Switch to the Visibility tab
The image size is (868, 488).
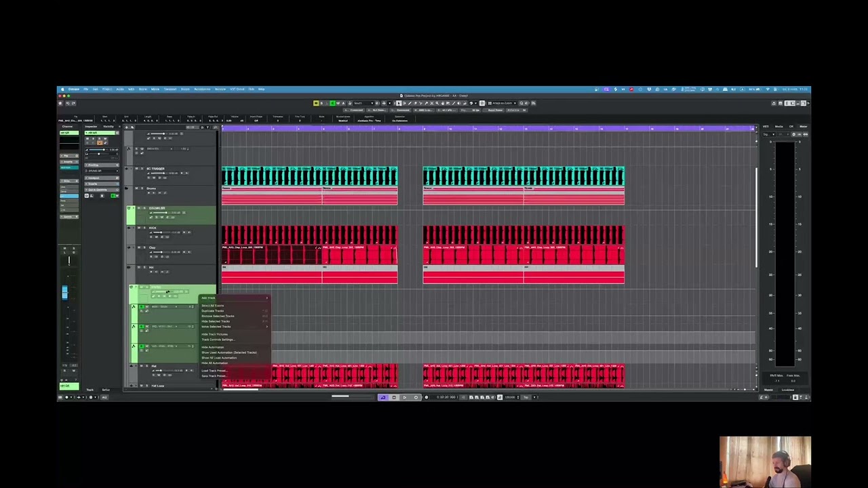(108, 126)
